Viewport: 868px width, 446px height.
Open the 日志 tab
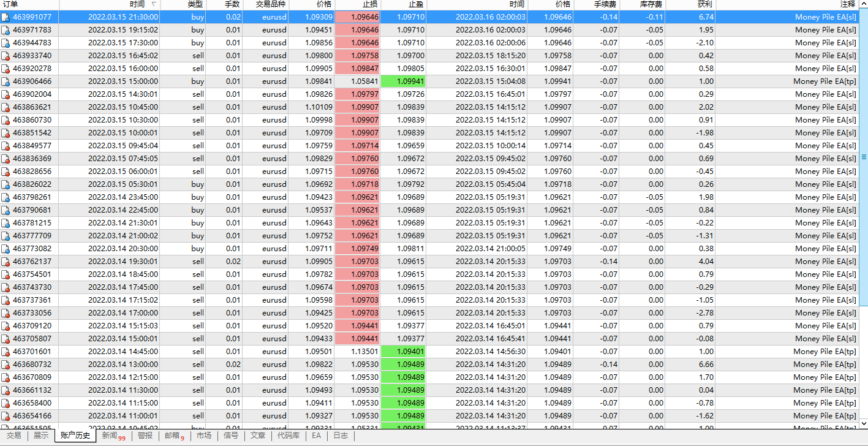point(341,436)
